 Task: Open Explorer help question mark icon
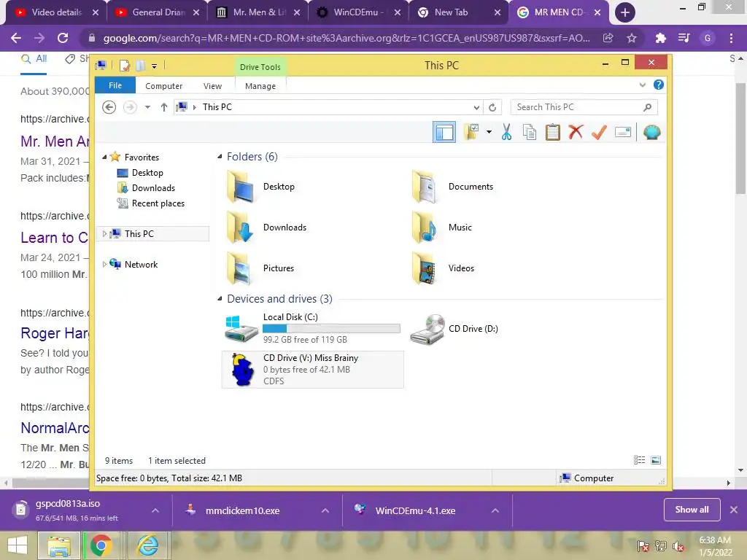[x=659, y=85]
